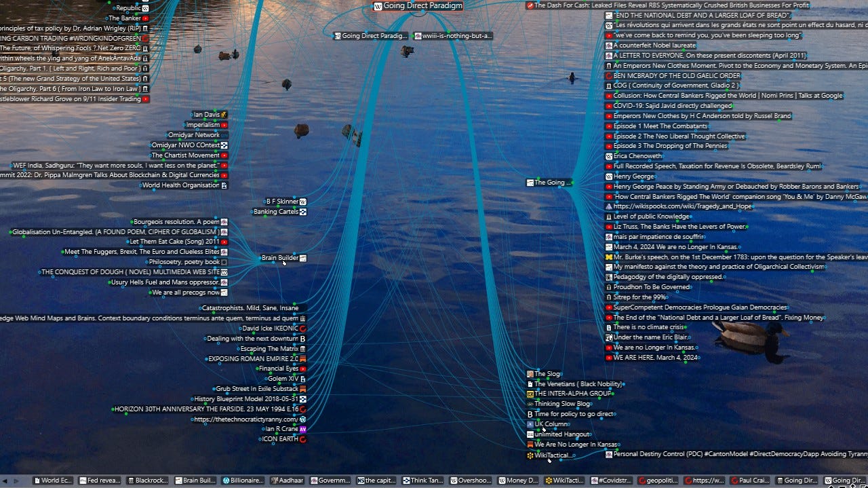
Task: Click the photo icon beside The Slog
Action: 530,374
